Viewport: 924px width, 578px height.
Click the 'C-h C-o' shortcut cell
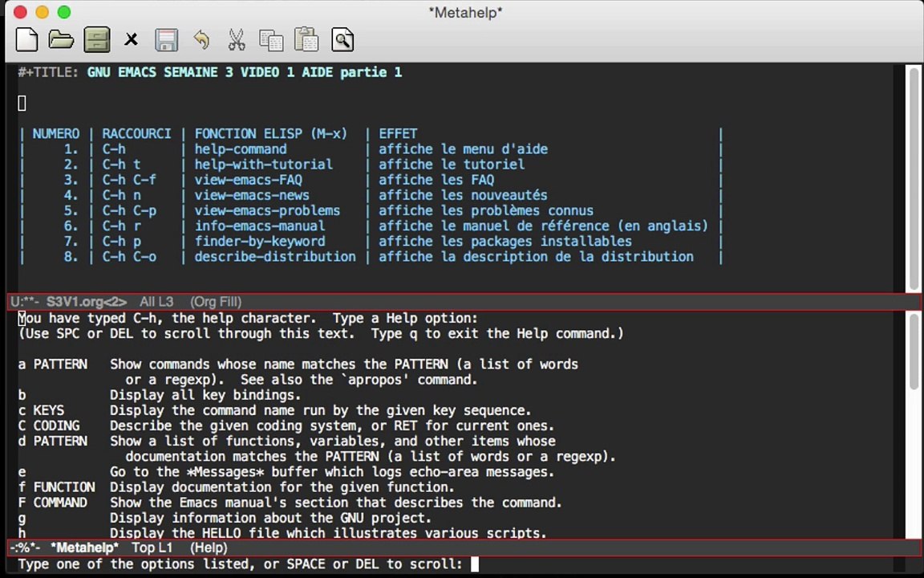pos(129,257)
